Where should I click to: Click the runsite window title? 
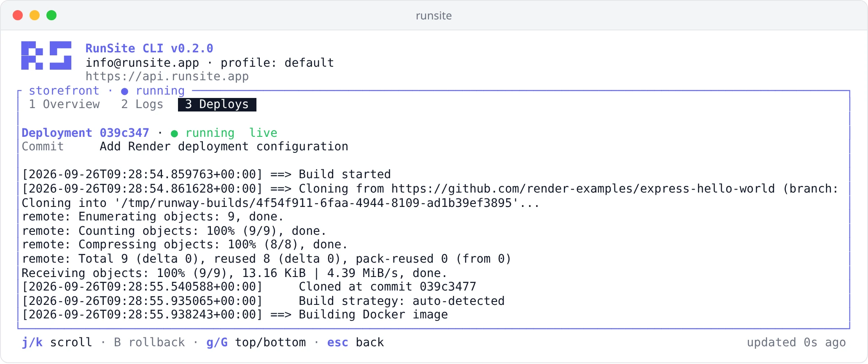click(434, 16)
